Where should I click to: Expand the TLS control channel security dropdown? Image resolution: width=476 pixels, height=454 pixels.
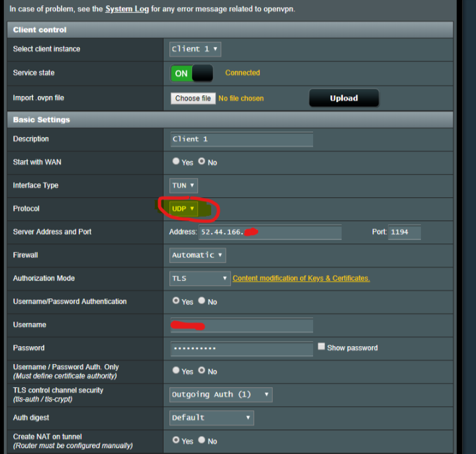(x=221, y=394)
